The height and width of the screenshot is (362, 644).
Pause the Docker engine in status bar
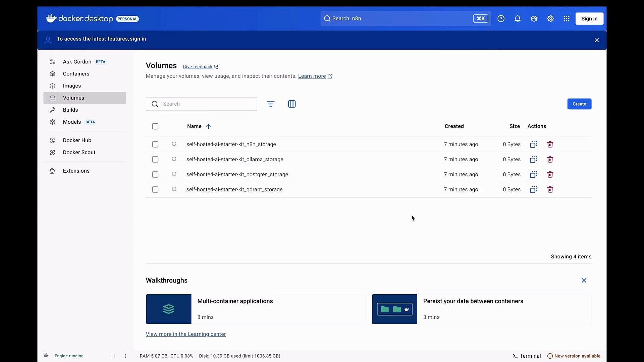(113, 356)
